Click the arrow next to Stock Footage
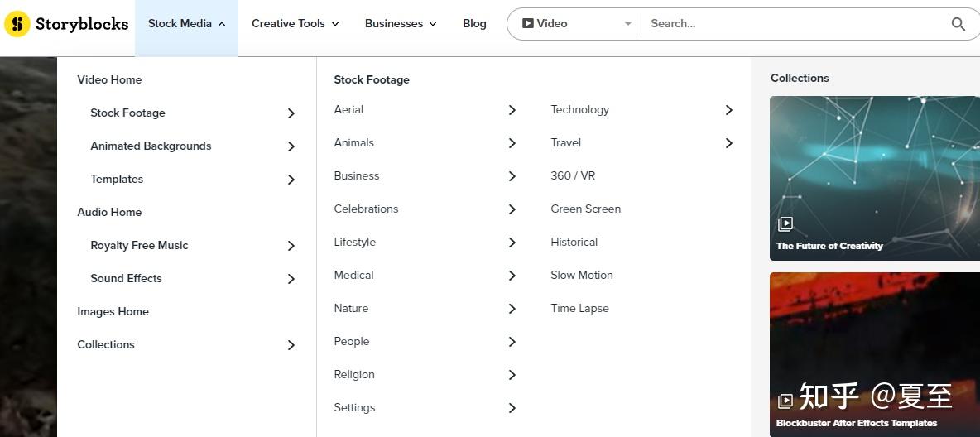Screen dimensions: 980x437 tap(291, 113)
